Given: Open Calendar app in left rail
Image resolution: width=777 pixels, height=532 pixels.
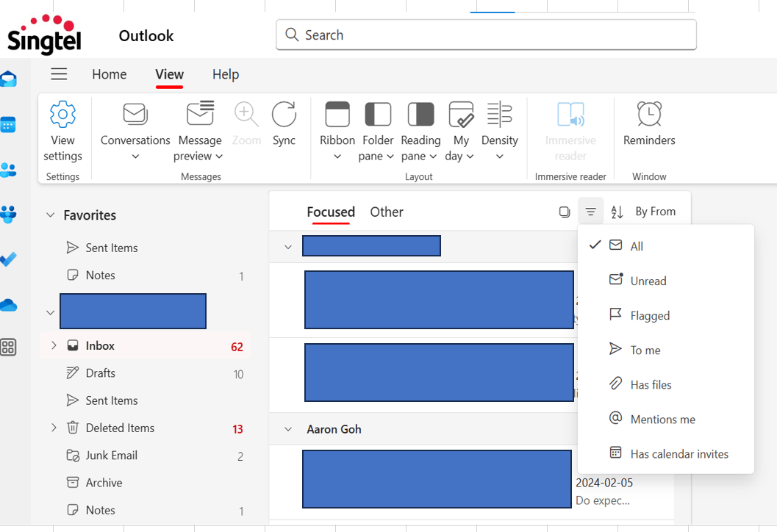Looking at the screenshot, I should click(8, 124).
